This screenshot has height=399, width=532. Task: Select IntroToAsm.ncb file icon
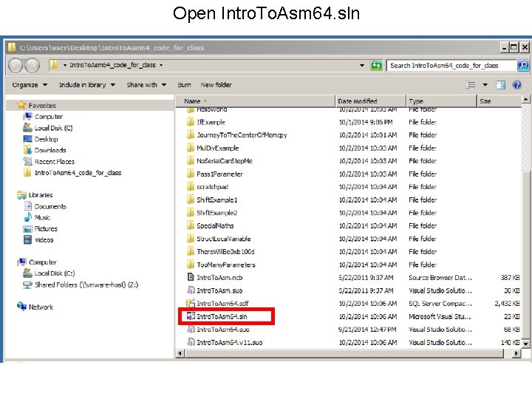tap(191, 277)
